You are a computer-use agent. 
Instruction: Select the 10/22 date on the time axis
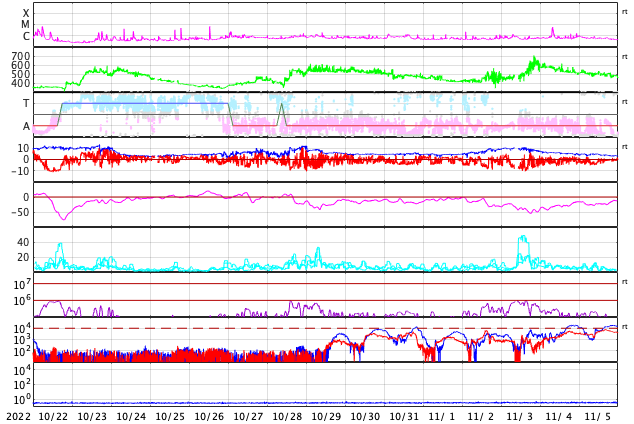(53, 416)
